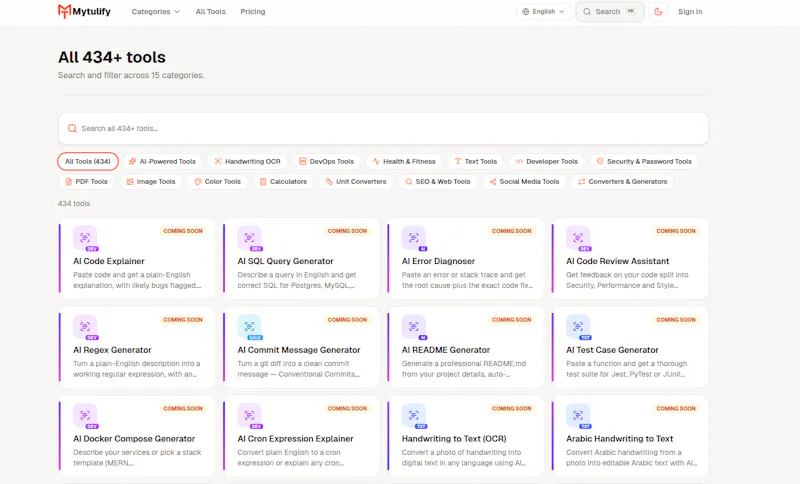Filter by PDF Tools category
Screen dimensions: 800x484
click(x=87, y=182)
